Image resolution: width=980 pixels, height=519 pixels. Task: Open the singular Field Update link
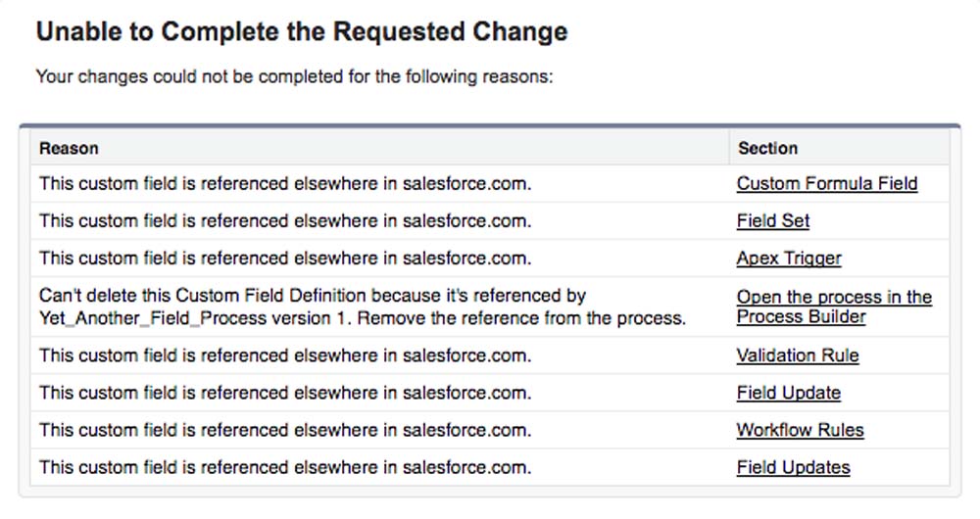coord(788,393)
